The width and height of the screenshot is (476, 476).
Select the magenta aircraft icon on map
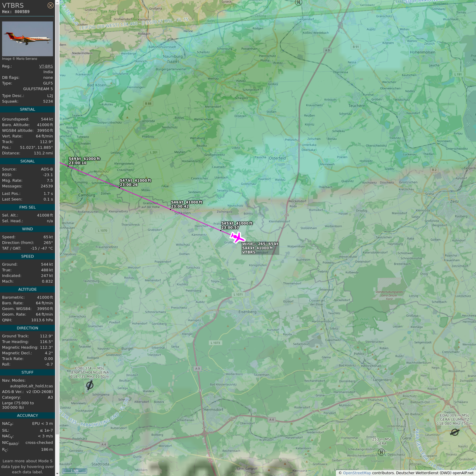(x=237, y=237)
